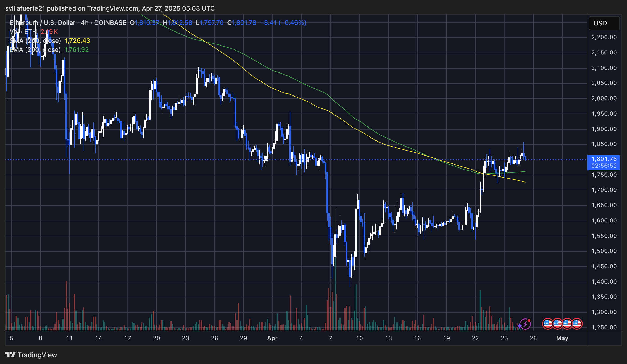Viewport: 627px width, 364px height.
Task: Click the last US flag economic event icon
Action: (x=577, y=324)
